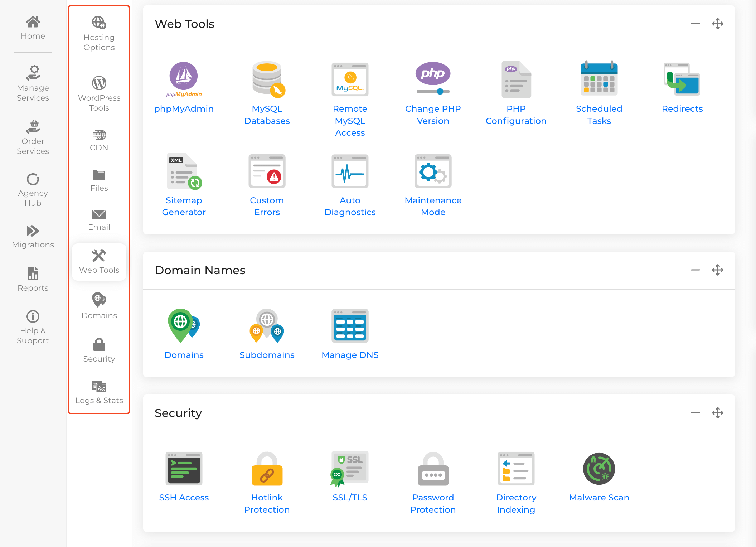
Task: Open the Scheduled Tasks calendar icon
Action: pos(599,78)
